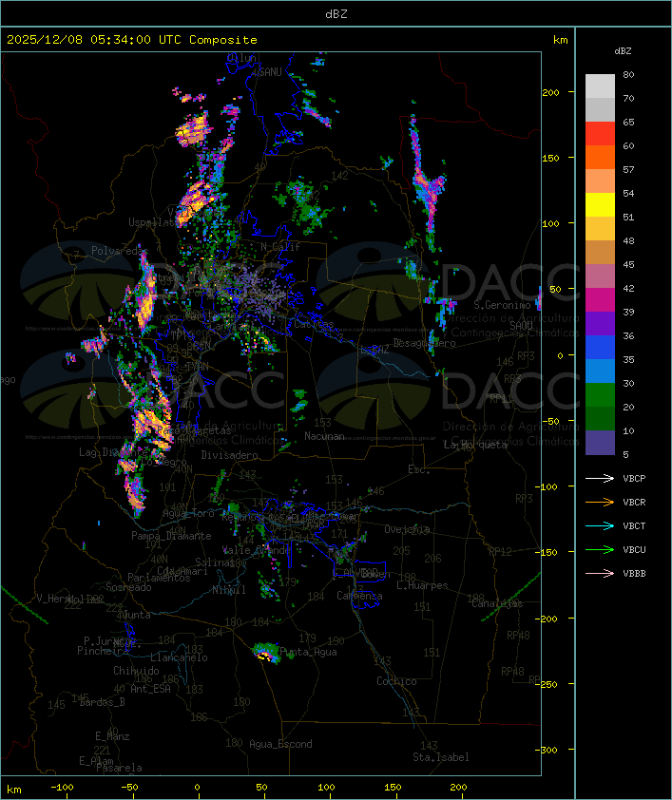Click the Uspallata place label
This screenshot has width=672, height=800.
[x=153, y=222]
